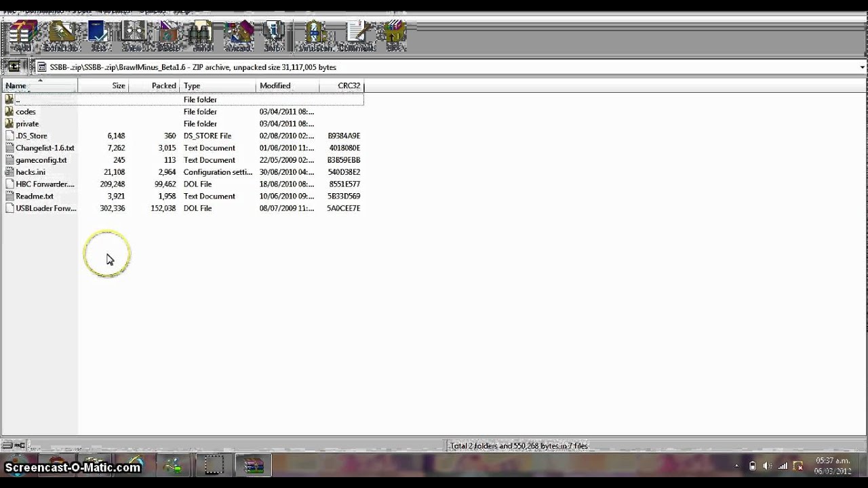This screenshot has width=868, height=488.
Task: Sort by the Modified column header
Action: click(288, 85)
